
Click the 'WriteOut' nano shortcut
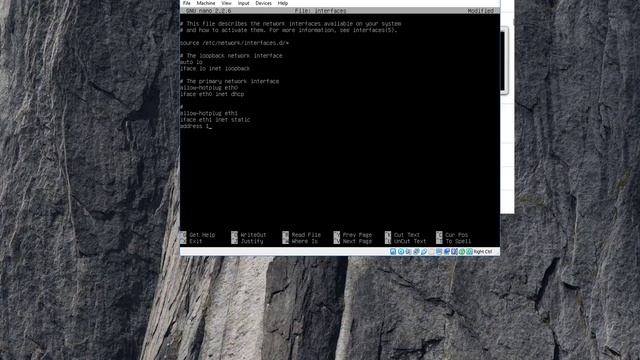tap(249, 235)
